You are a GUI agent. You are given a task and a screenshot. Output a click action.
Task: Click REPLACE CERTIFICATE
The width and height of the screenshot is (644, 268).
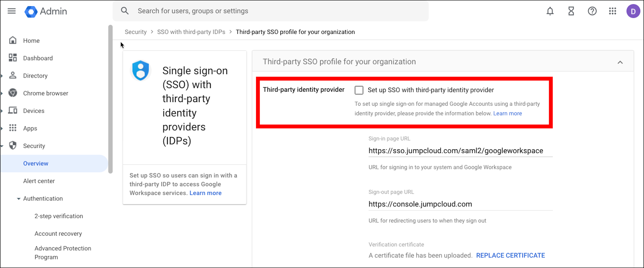510,255
